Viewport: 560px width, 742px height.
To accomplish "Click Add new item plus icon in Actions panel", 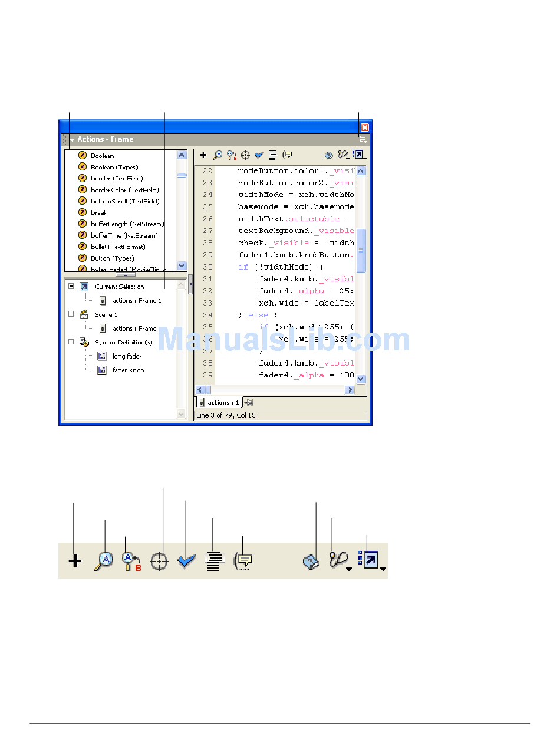I will click(x=203, y=155).
